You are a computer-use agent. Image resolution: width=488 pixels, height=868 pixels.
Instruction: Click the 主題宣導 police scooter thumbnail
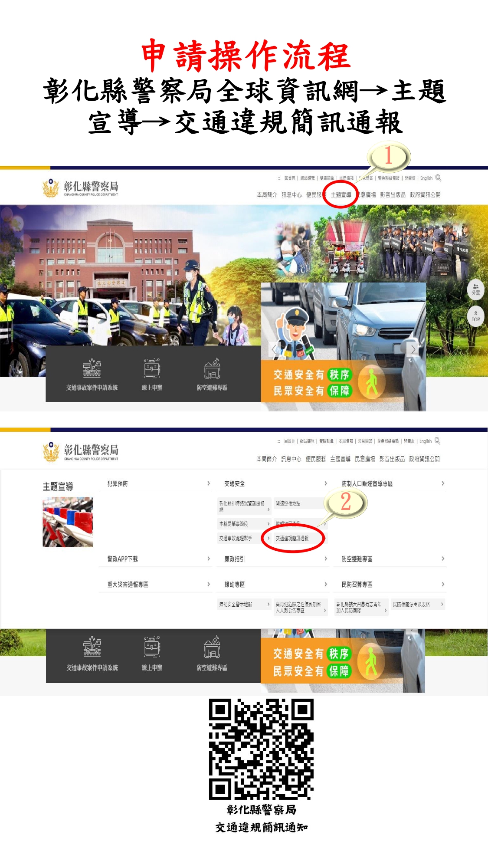coord(68,522)
